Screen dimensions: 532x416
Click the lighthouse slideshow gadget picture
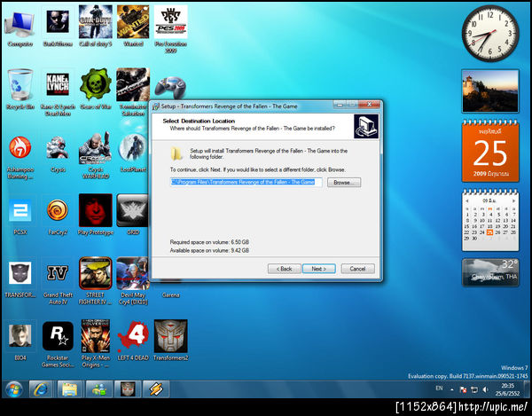pyautogui.click(x=490, y=90)
